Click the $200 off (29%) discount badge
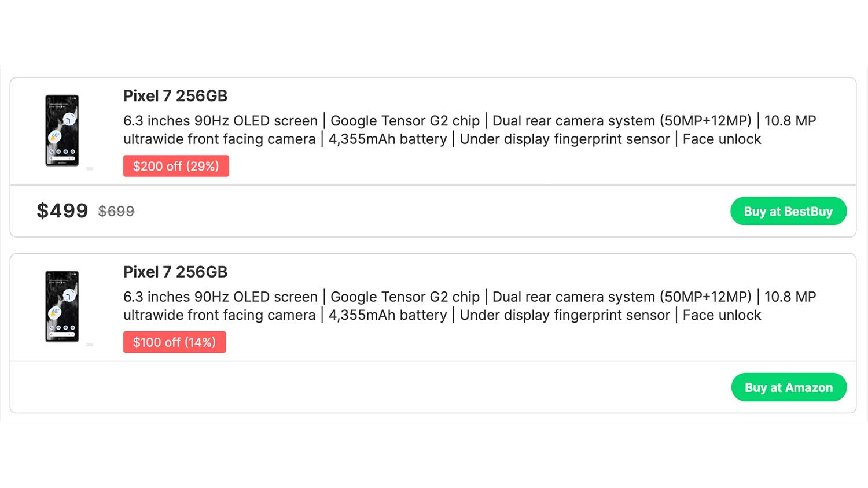868x488 pixels. (x=176, y=166)
